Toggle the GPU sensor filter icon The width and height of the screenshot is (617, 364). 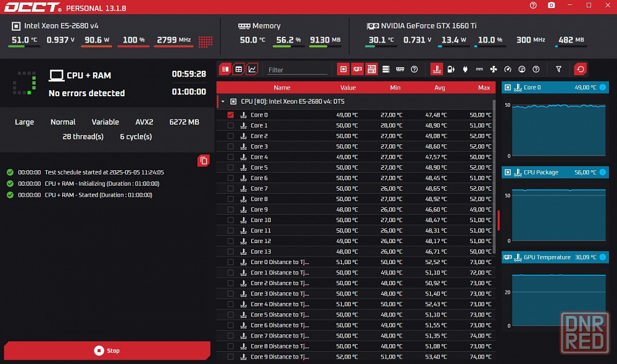pyautogui.click(x=358, y=69)
